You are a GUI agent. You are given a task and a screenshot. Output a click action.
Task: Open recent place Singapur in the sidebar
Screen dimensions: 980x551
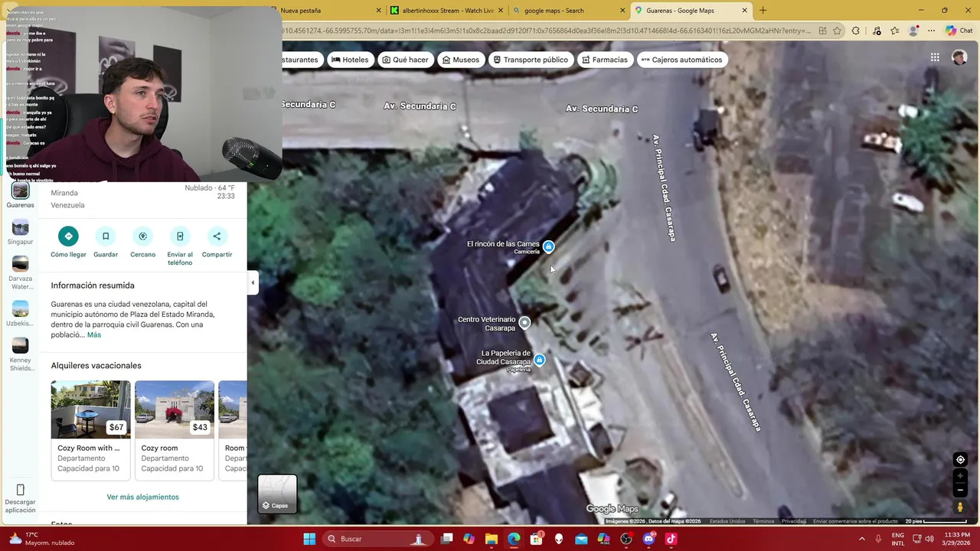click(20, 233)
